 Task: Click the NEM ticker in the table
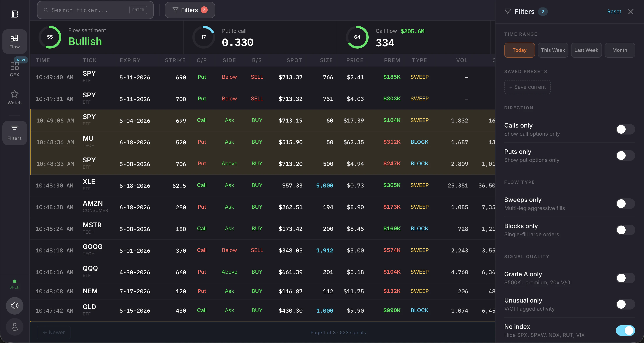pyautogui.click(x=90, y=291)
